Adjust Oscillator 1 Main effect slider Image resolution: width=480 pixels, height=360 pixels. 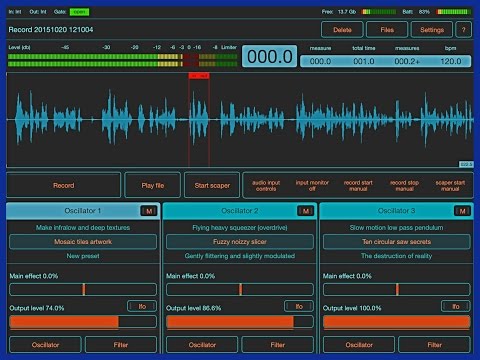[x=83, y=289]
